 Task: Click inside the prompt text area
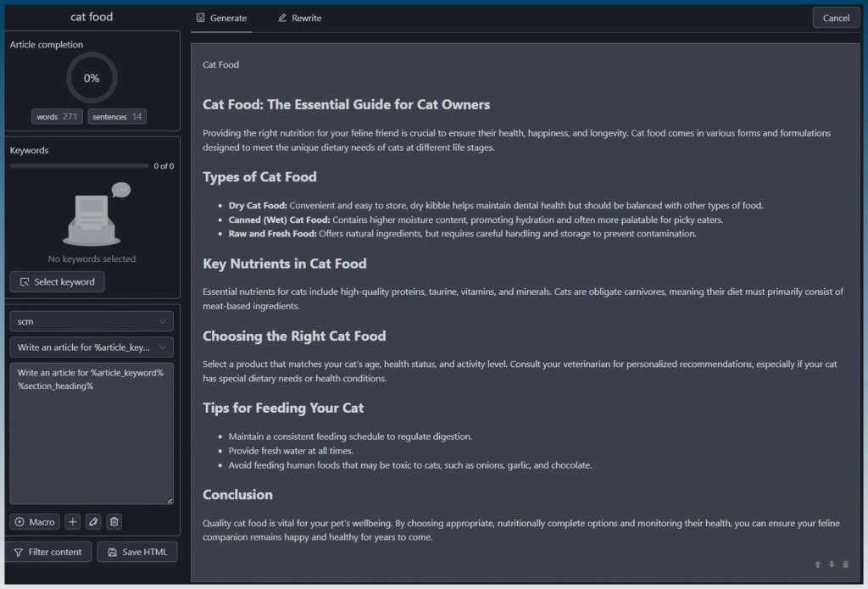tap(92, 433)
